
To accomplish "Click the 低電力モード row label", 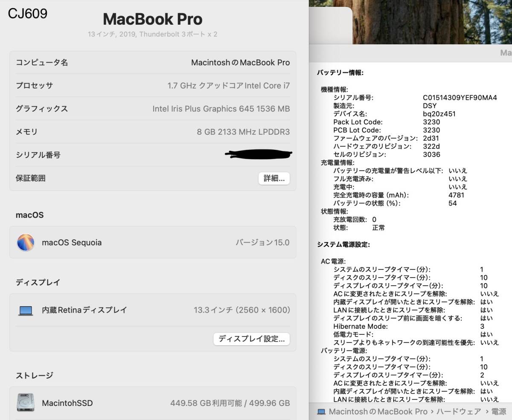I will click(x=353, y=334).
